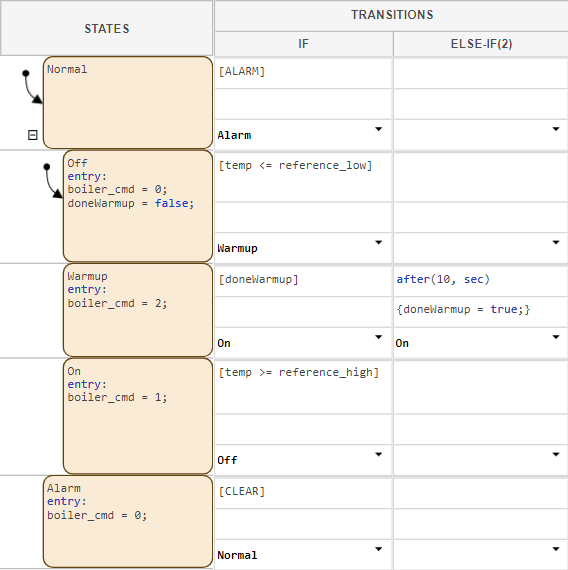Click the Normal destination text in Alarm row
The height and width of the screenshot is (570, 568).
click(x=237, y=555)
